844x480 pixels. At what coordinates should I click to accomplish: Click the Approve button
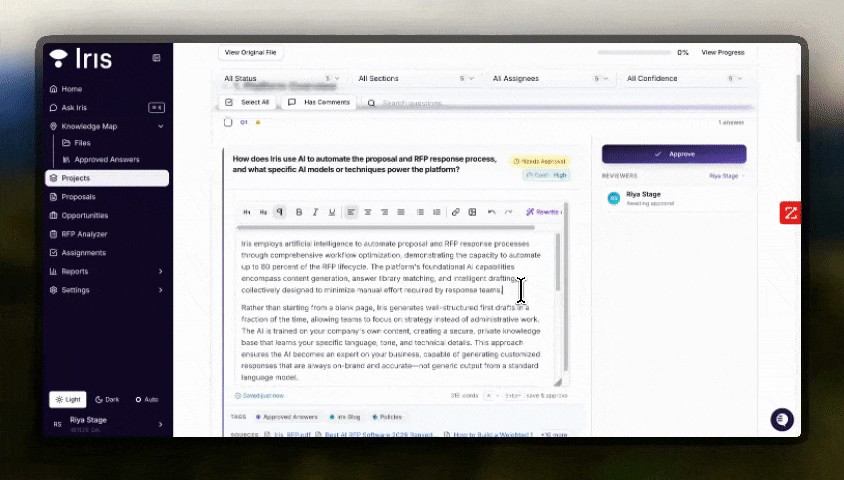tap(674, 154)
